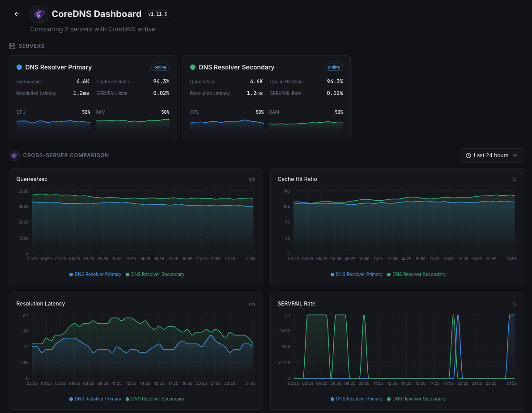
Task: Click the back arrow icon
Action: (17, 14)
